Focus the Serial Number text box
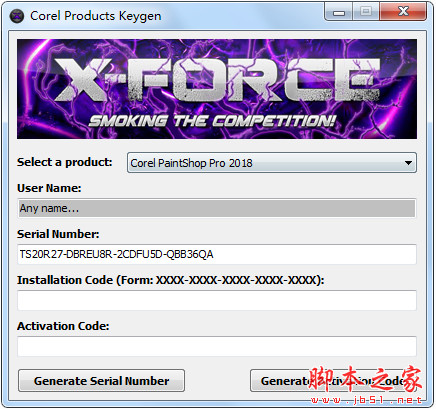This screenshot has width=436, height=411. click(x=217, y=254)
